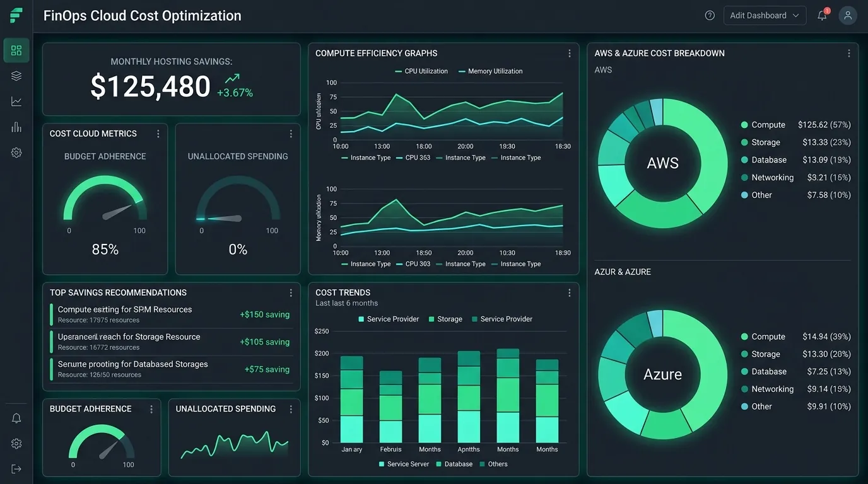Expand the Adit Dashboard dropdown
Screen dimensions: 868x484
(x=765, y=15)
